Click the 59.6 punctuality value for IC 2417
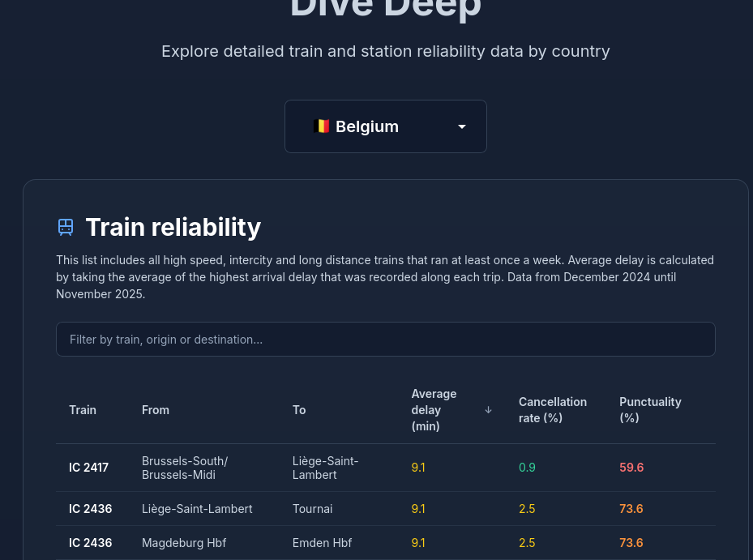This screenshot has width=753, height=560. (x=631, y=468)
